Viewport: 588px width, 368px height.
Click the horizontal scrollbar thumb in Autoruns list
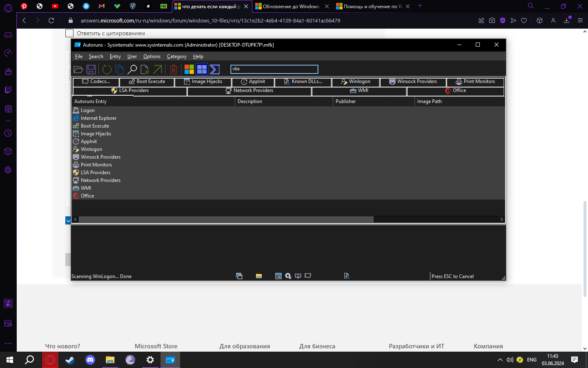(226, 220)
